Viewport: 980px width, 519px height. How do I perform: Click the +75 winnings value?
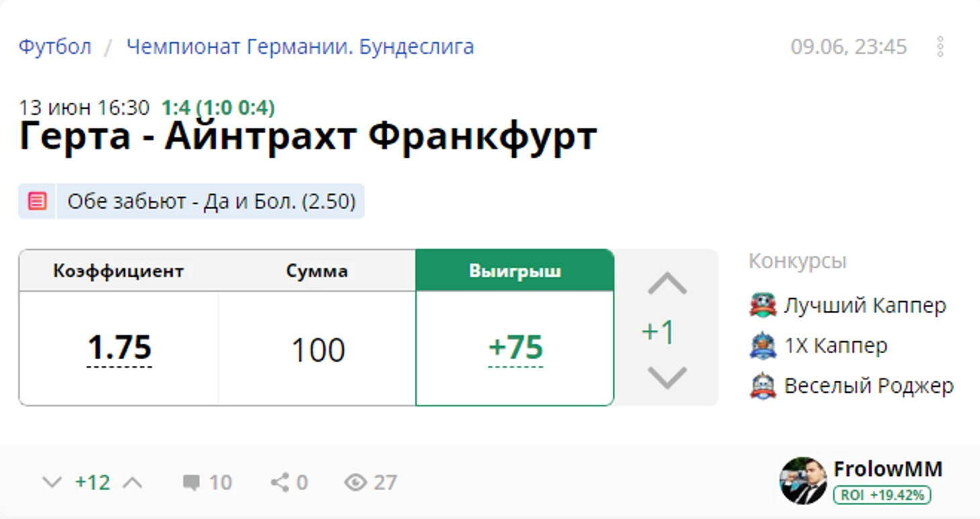(x=516, y=348)
